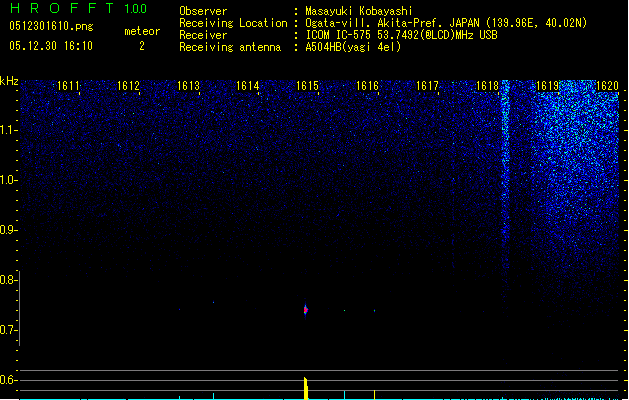Select antenna text A504HB(yagi 4el)
The width and height of the screenshot is (629, 400).
[x=353, y=47]
